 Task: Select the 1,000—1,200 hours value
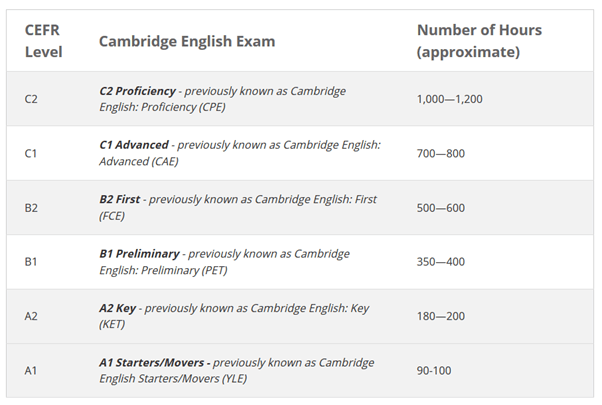coord(450,99)
